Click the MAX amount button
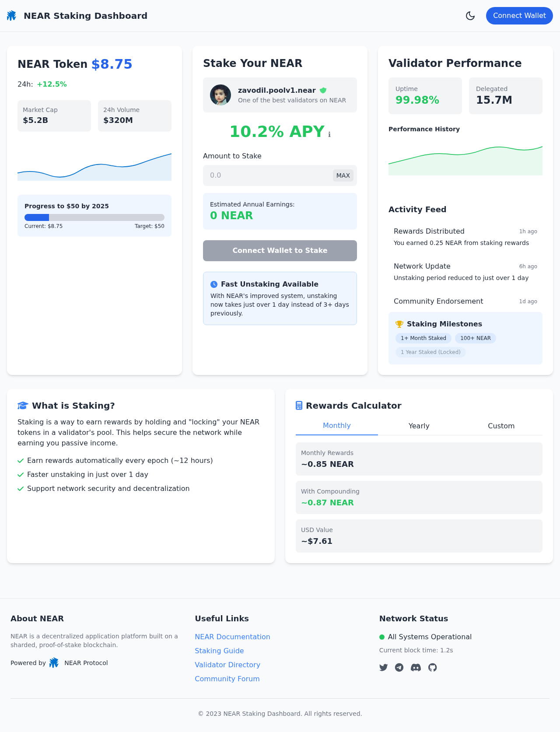560x732 pixels. tap(343, 175)
